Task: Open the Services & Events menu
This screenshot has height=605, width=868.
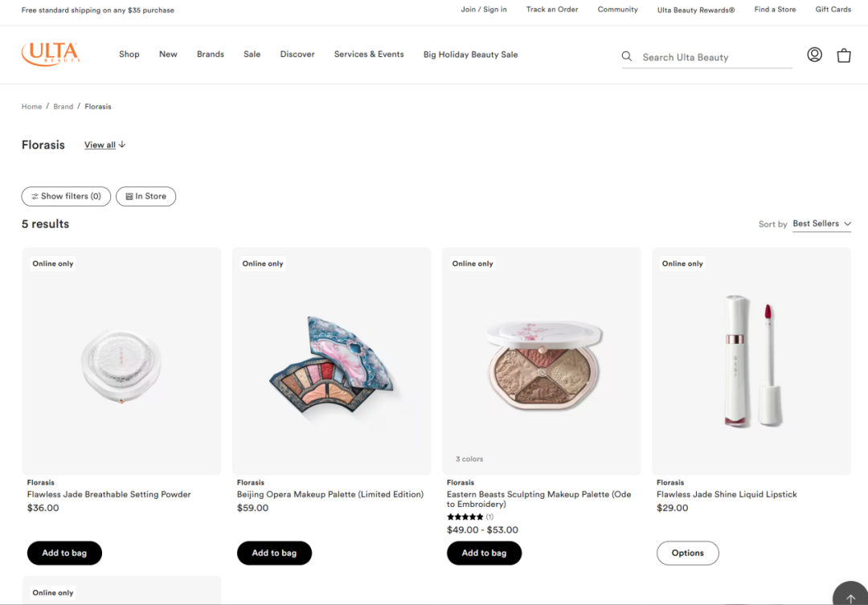Action: pos(369,55)
